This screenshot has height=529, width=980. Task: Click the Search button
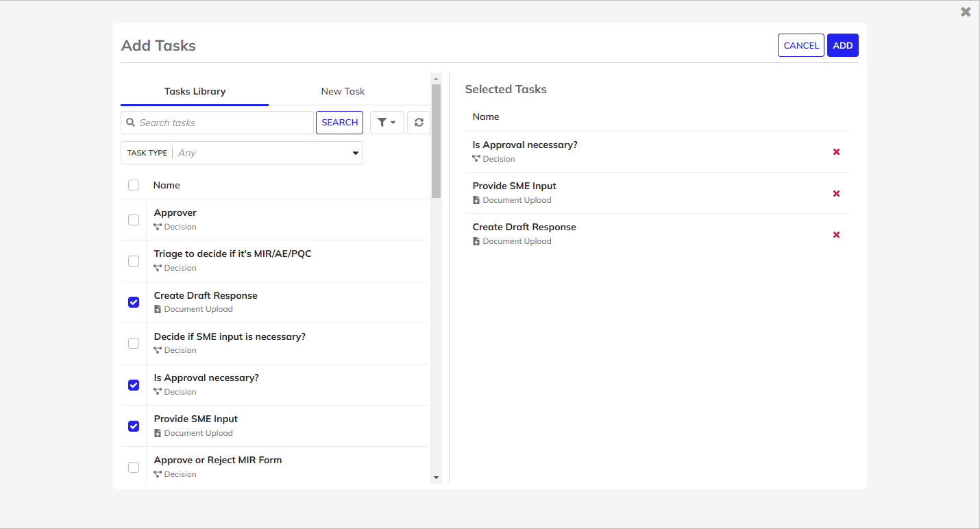click(x=340, y=123)
